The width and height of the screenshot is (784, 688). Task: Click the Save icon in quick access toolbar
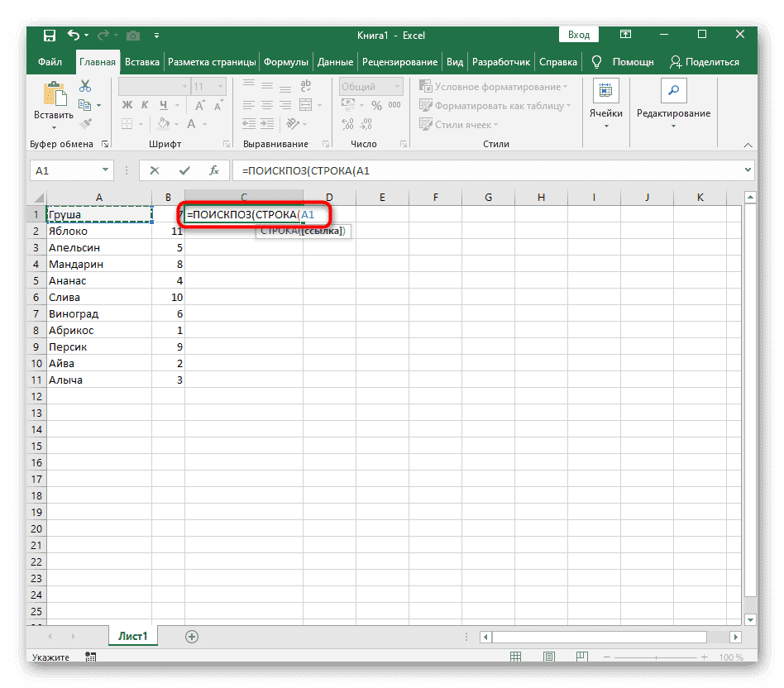50,36
